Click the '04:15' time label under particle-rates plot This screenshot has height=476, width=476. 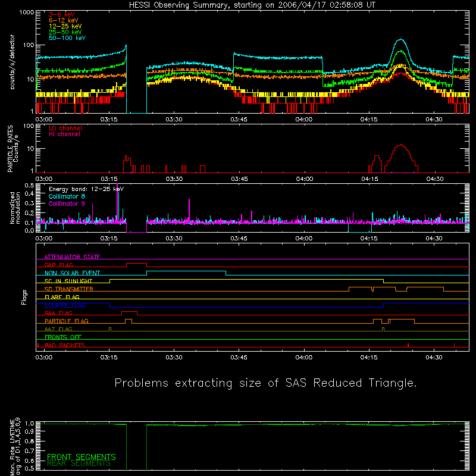coord(369,179)
